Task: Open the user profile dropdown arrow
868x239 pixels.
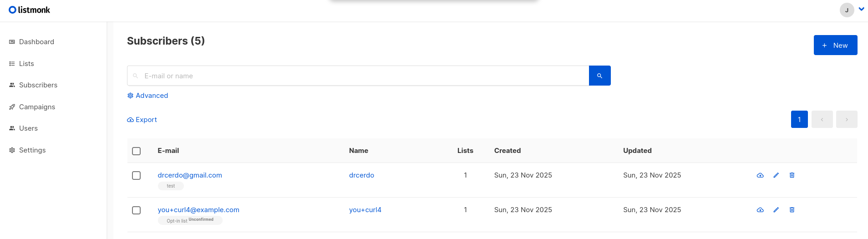Action: [x=861, y=9]
